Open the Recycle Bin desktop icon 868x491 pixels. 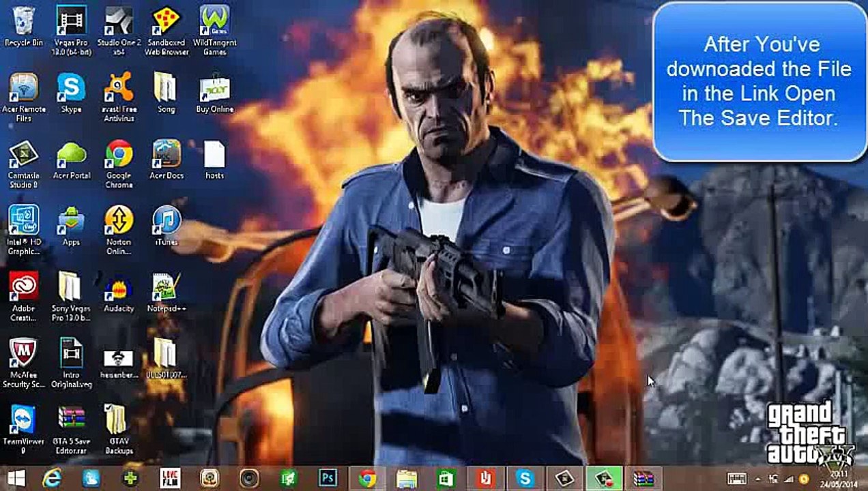(x=24, y=27)
